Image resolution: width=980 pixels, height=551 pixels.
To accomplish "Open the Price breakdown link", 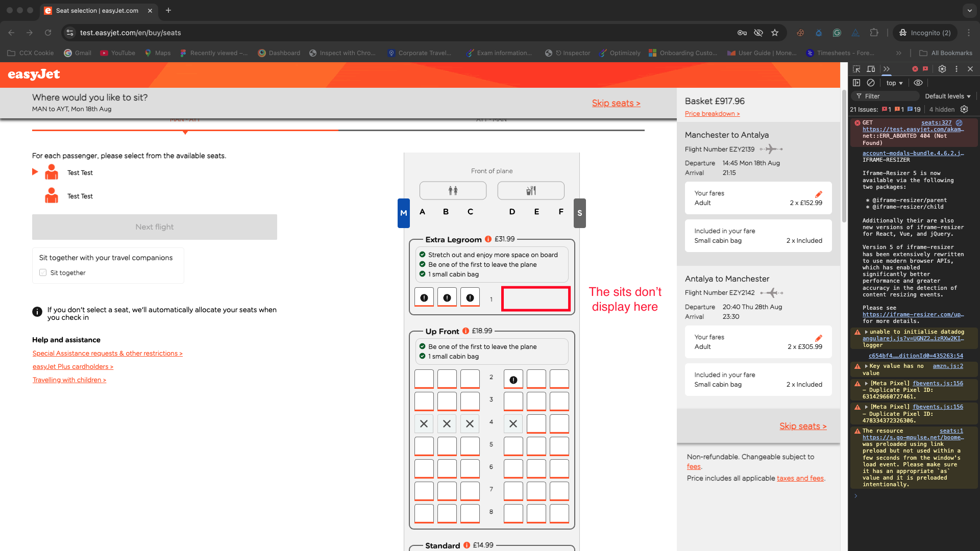I will pyautogui.click(x=712, y=114).
